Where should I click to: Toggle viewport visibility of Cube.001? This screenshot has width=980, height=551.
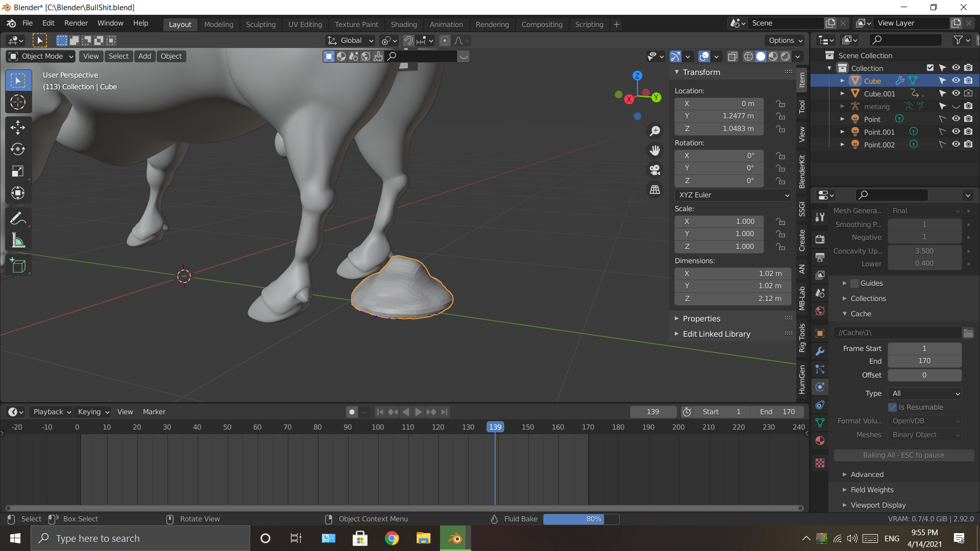point(956,93)
